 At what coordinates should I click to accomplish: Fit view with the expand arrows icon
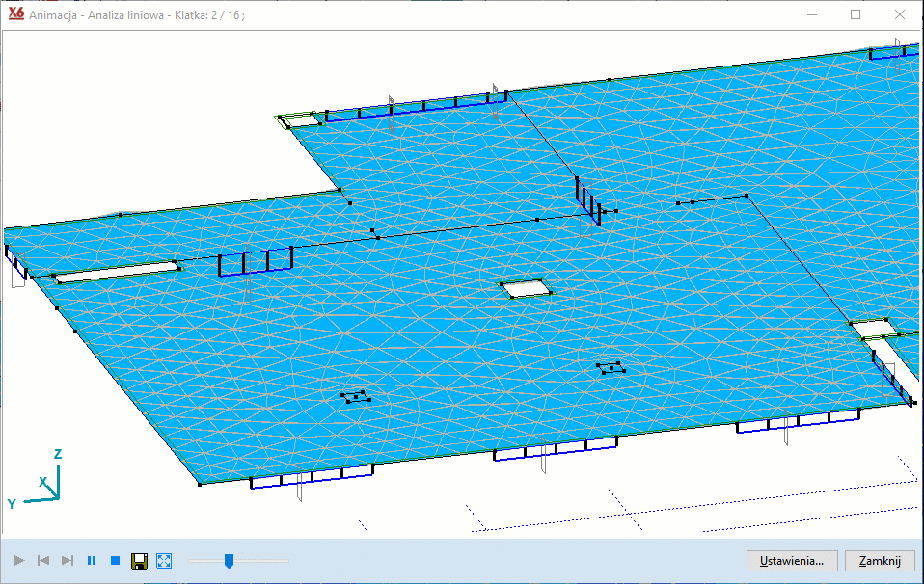coord(164,560)
